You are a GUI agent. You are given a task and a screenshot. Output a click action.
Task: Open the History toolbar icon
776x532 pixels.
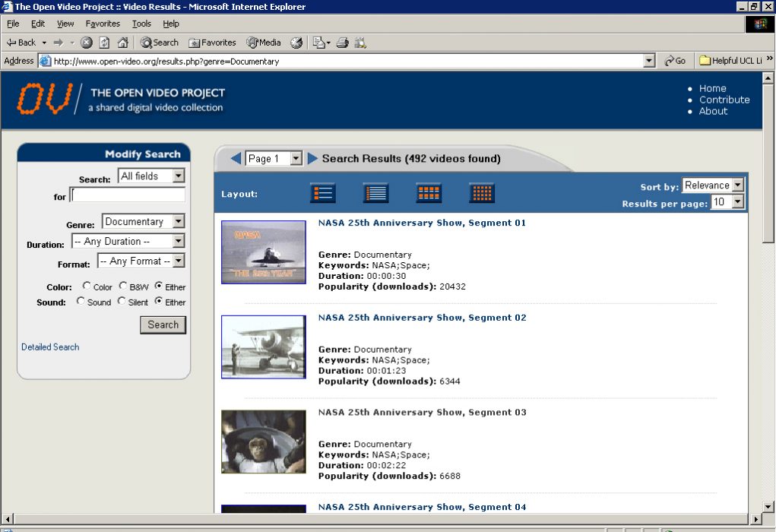click(296, 43)
